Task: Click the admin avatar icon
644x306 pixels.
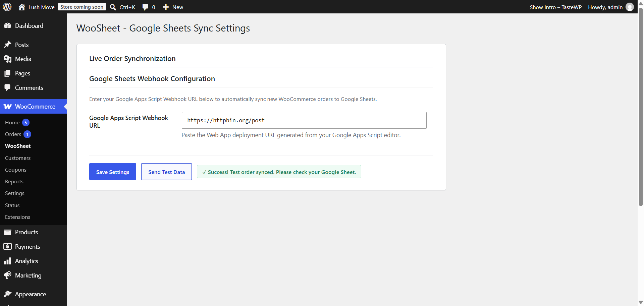Action: click(x=630, y=7)
